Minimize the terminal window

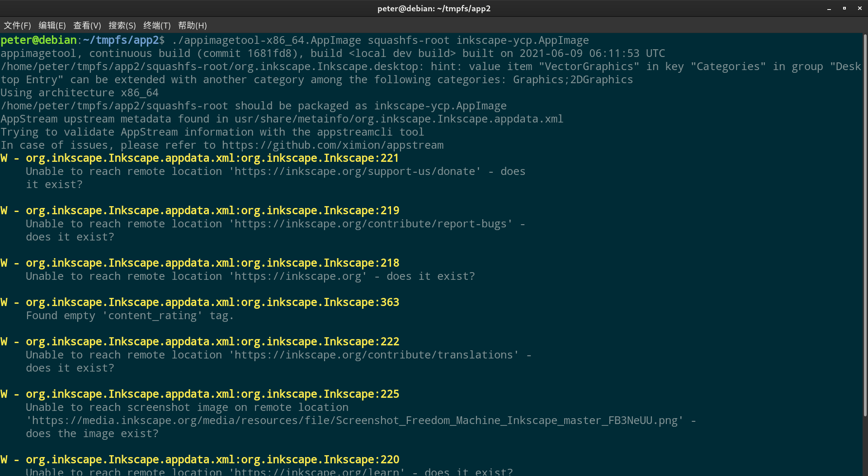829,9
